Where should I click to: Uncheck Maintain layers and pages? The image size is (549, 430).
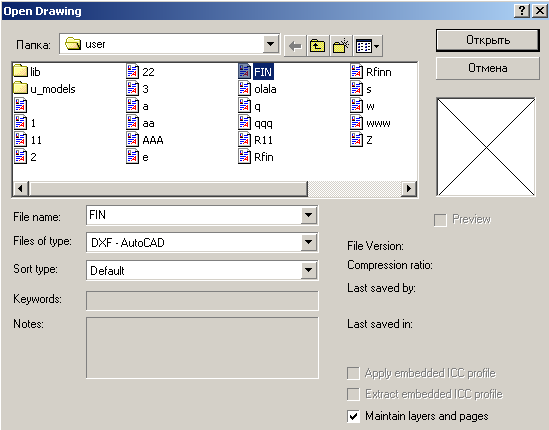[353, 416]
